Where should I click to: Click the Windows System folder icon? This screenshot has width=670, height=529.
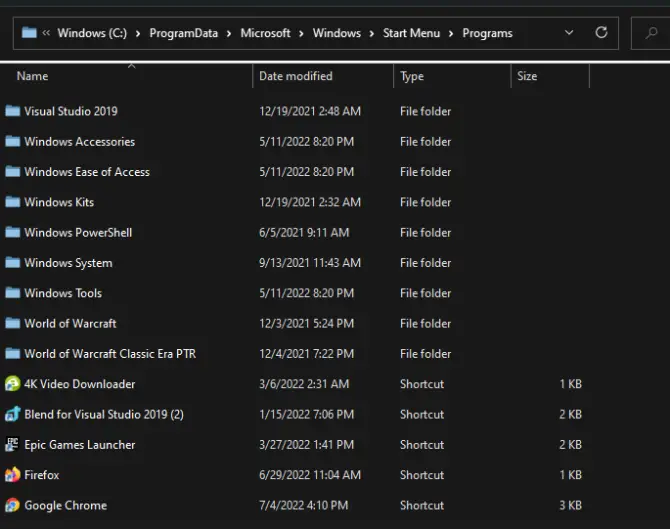12,263
